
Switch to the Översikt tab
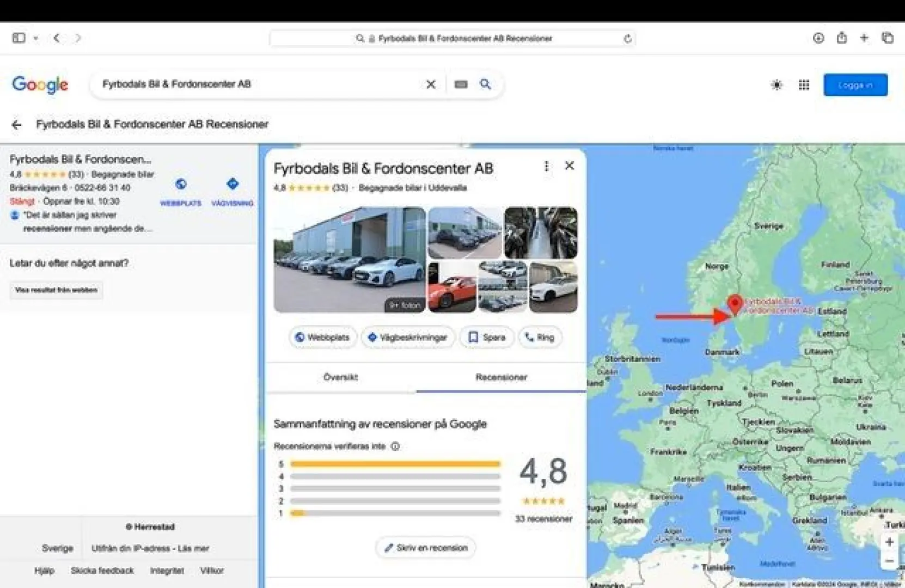point(340,377)
